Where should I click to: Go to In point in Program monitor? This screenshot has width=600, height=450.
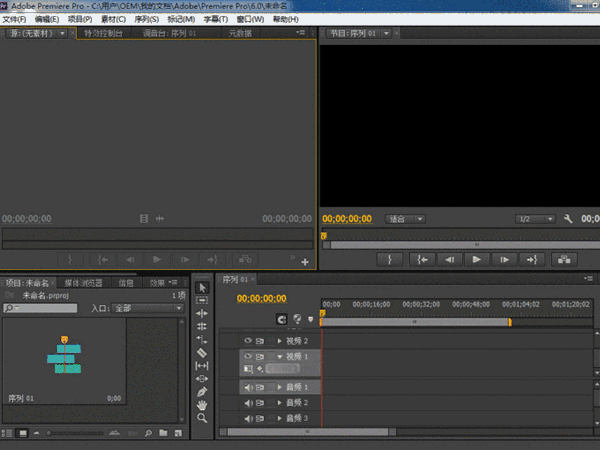point(422,260)
